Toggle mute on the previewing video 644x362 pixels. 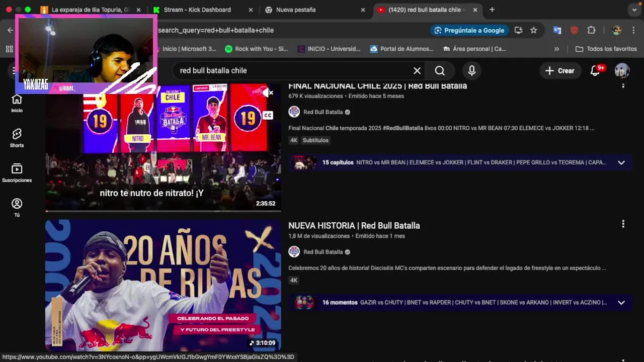click(x=268, y=93)
